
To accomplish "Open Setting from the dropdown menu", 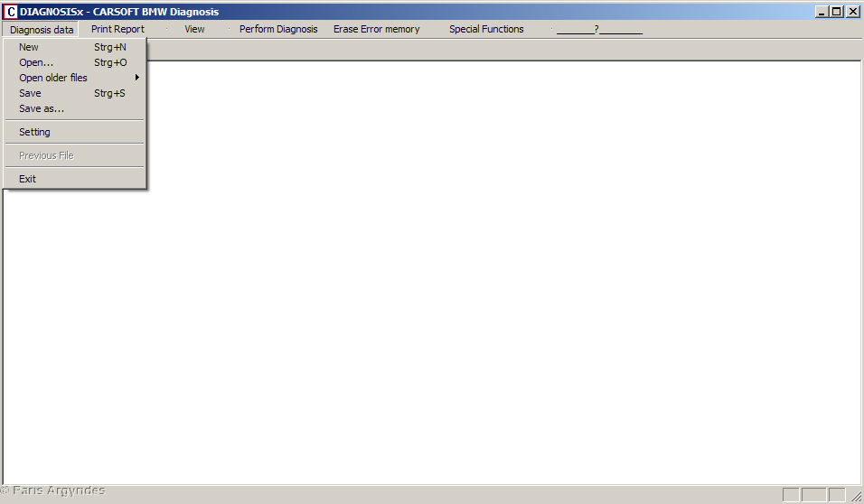I will 74,132.
